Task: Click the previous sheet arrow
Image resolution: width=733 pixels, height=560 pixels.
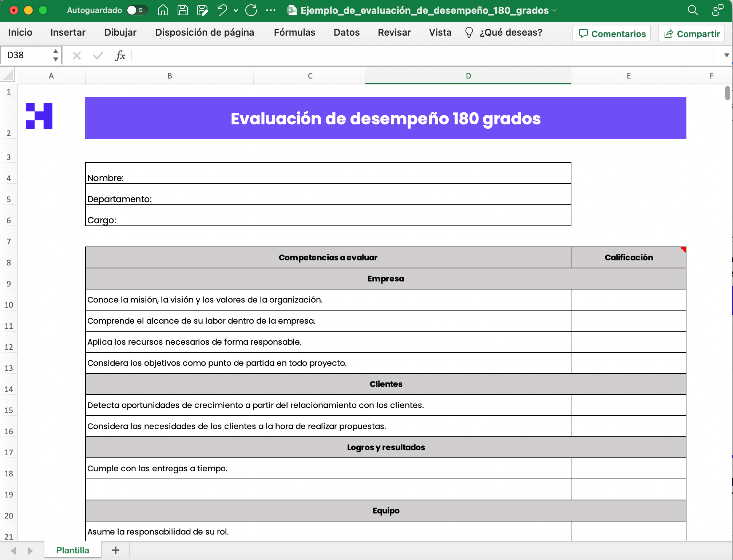Action: tap(13, 551)
